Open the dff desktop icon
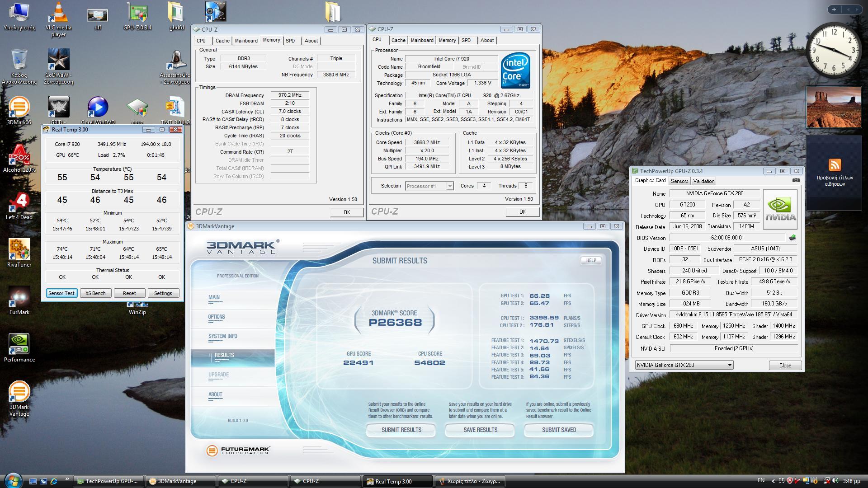The width and height of the screenshot is (868, 488). click(x=98, y=17)
